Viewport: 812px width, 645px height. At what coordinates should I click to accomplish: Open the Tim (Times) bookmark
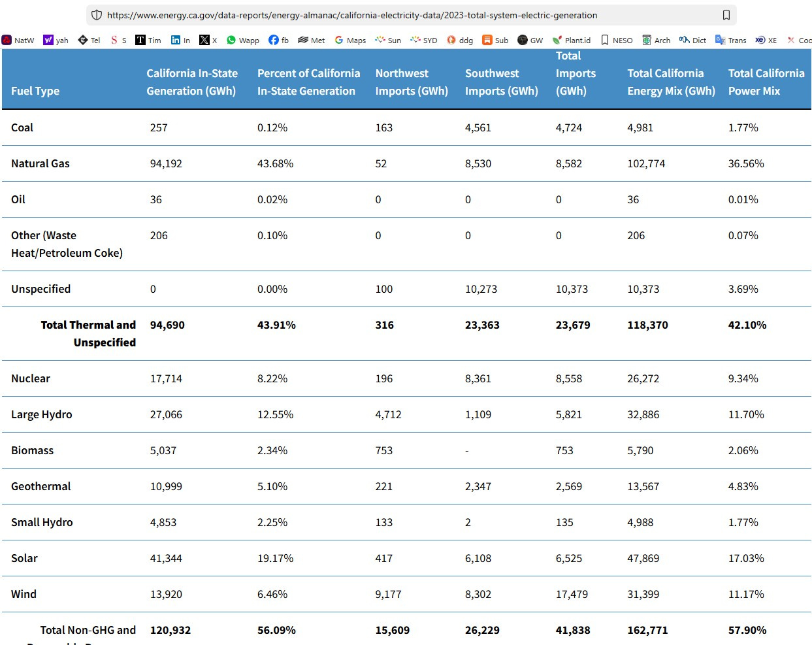pos(148,40)
